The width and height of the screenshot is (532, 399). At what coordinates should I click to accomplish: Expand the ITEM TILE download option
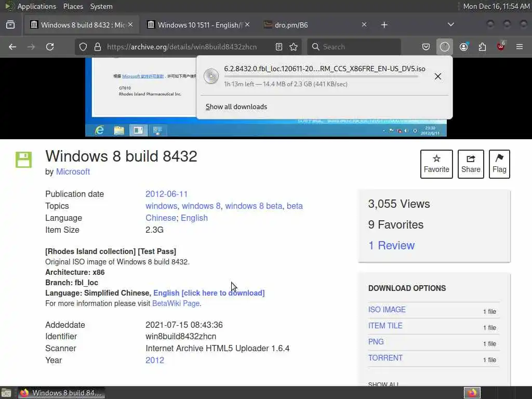coord(385,326)
